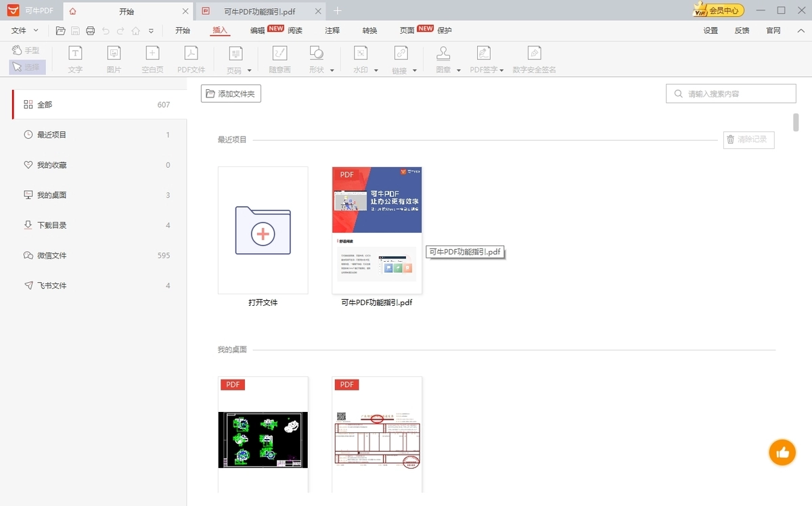Click the printer icon
This screenshot has width=812, height=506.
click(x=90, y=30)
